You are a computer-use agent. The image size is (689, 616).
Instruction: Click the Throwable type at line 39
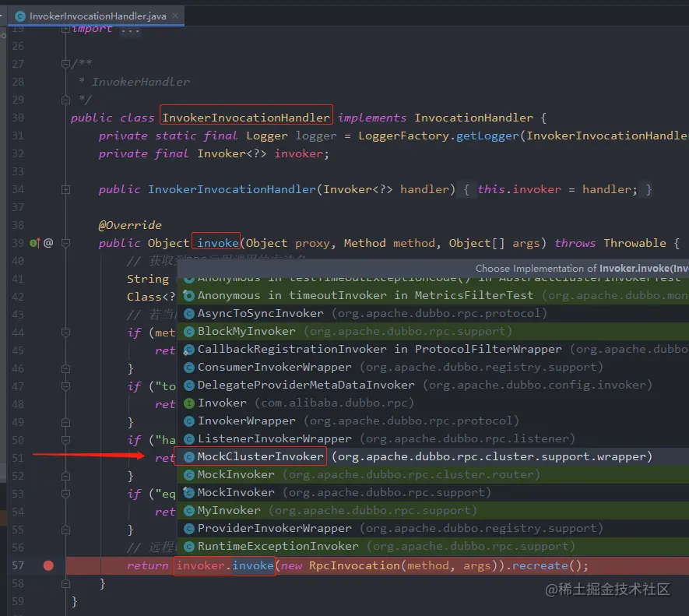(635, 243)
